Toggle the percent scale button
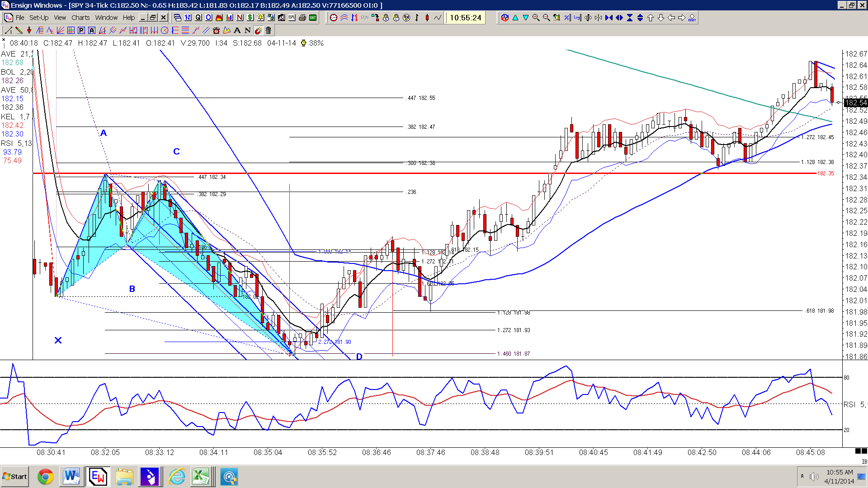The height and width of the screenshot is (488, 868). click(x=567, y=18)
